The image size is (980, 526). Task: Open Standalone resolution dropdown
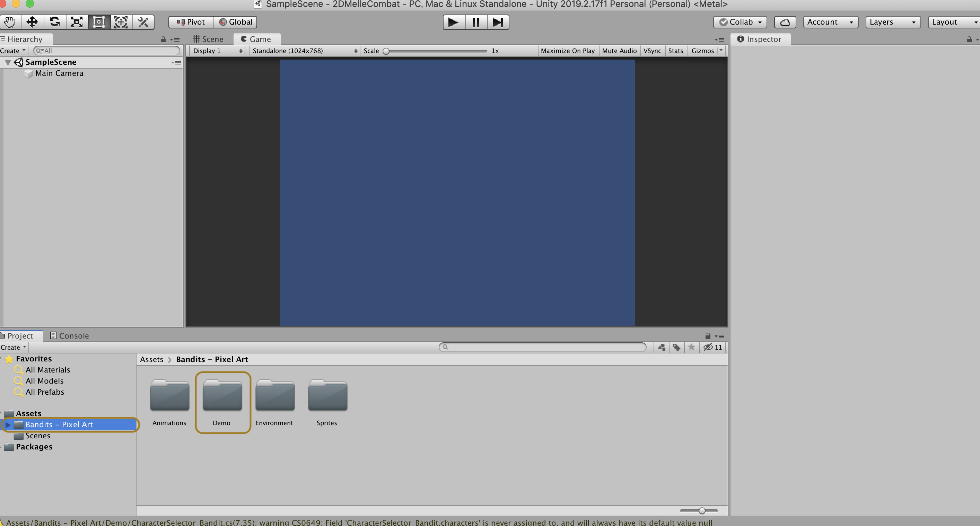(304, 51)
